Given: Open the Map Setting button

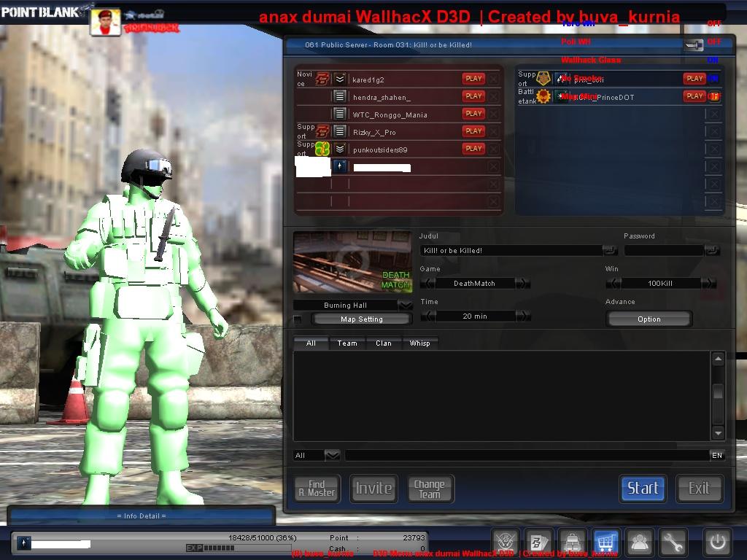Looking at the screenshot, I should point(362,319).
